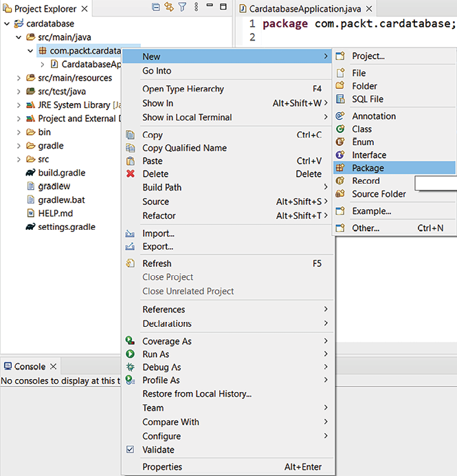This screenshot has height=476, width=457.
Task: Toggle the Validate checkbox in context menu
Action: click(131, 450)
